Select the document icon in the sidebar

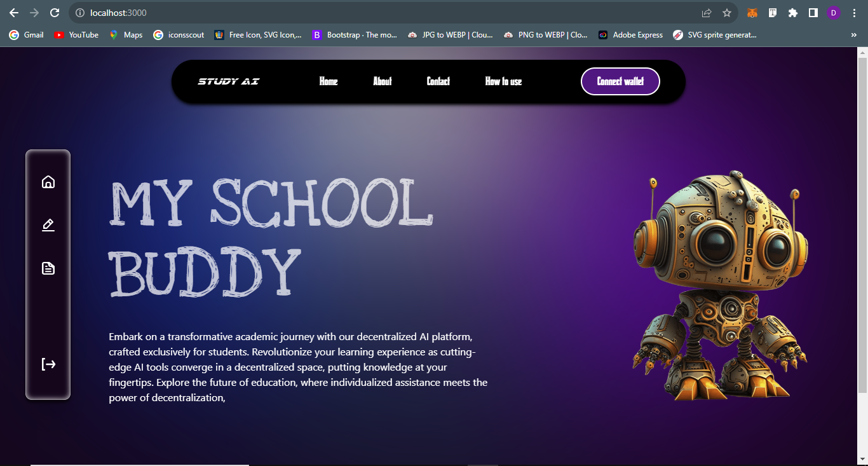[x=48, y=268]
